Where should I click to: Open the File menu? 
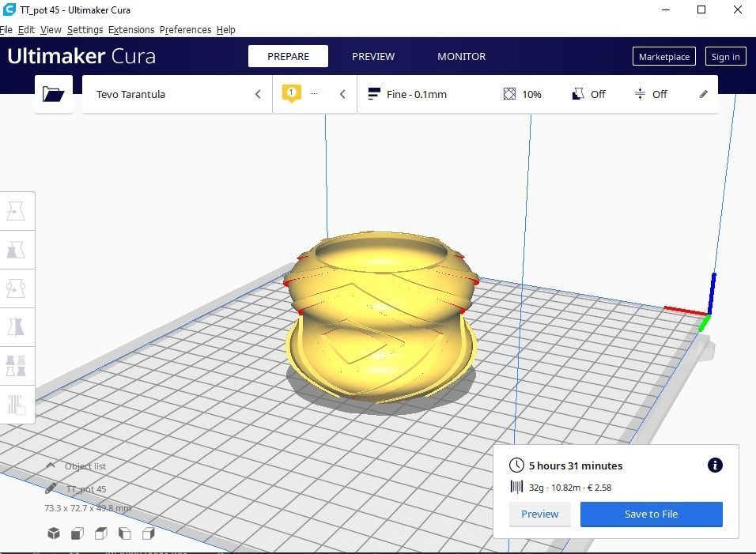tap(6, 30)
